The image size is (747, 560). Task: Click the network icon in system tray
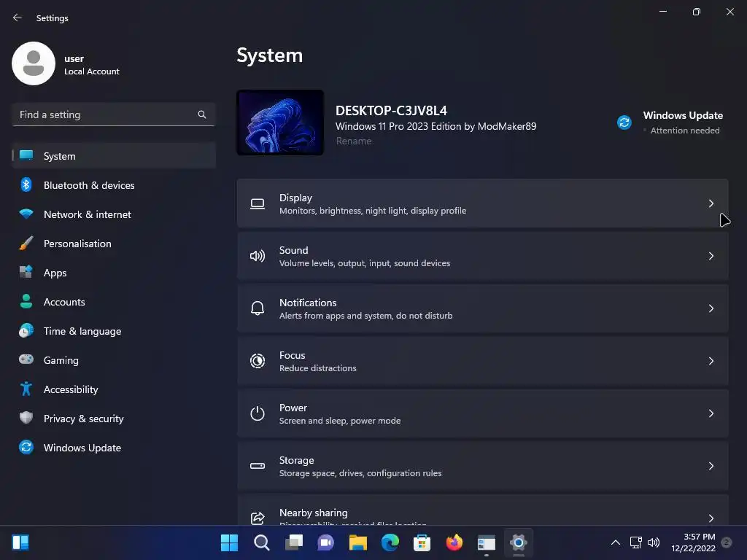[635, 542]
